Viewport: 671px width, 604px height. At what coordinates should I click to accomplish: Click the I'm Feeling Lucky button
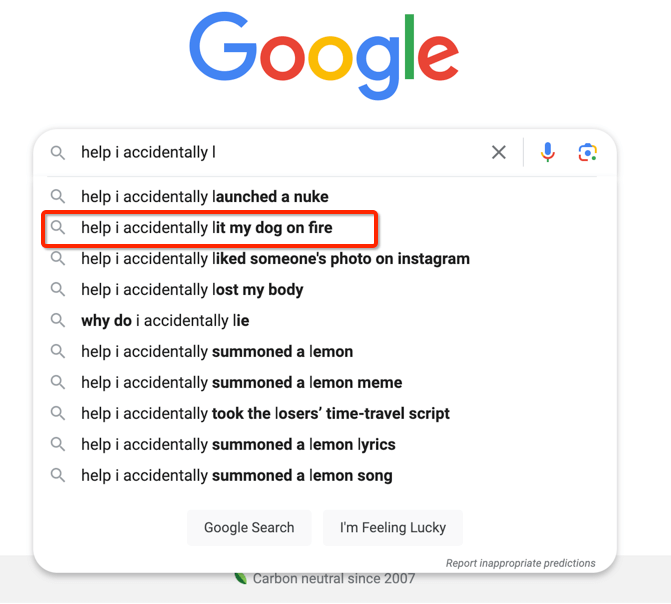[393, 527]
